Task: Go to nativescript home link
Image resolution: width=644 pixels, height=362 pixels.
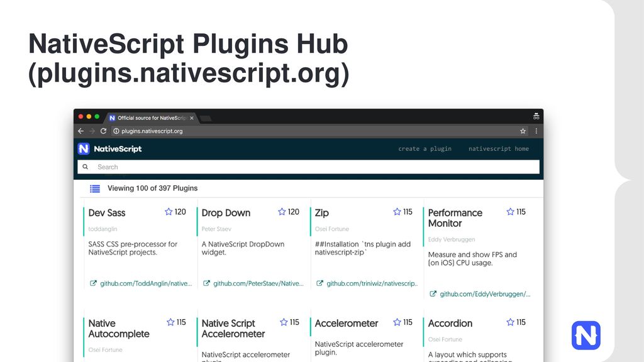Action: (498, 149)
